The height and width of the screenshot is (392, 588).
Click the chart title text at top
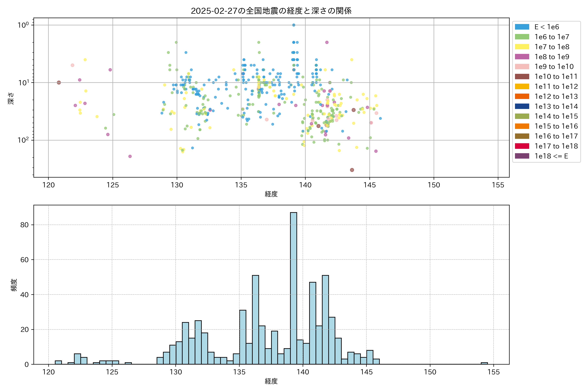coord(271,11)
